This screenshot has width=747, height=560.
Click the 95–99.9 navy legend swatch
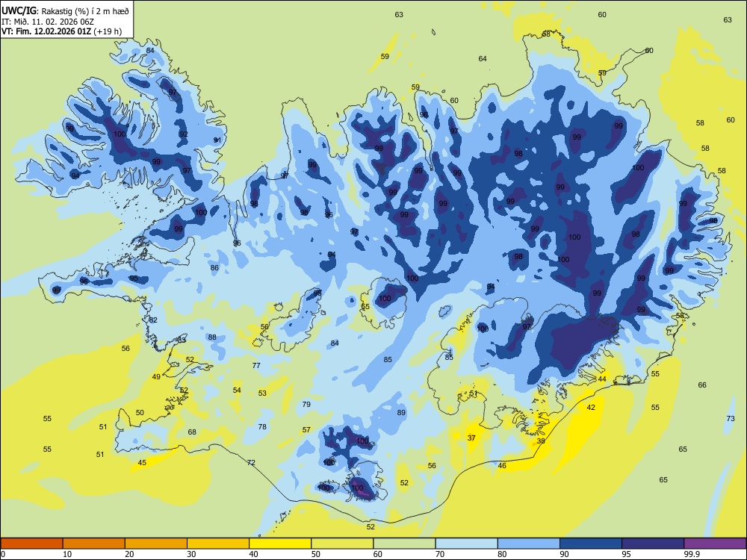click(x=653, y=544)
